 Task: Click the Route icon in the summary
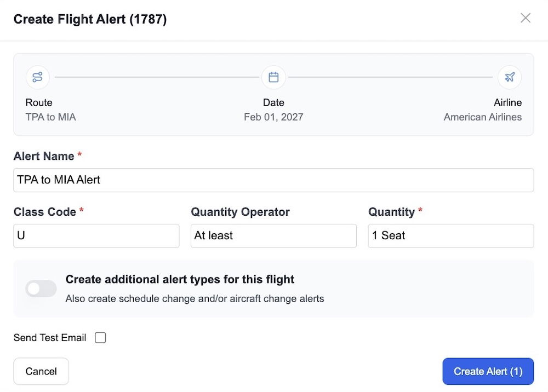tap(37, 77)
